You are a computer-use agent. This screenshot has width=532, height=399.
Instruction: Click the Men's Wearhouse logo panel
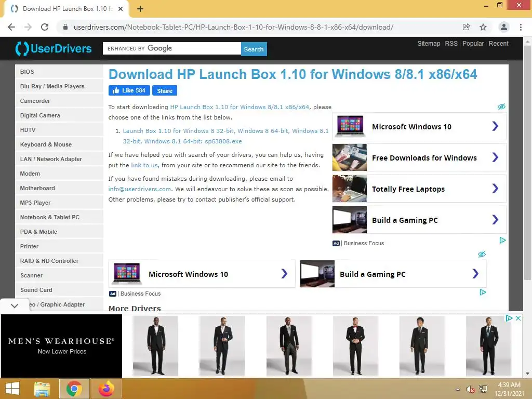point(61,345)
